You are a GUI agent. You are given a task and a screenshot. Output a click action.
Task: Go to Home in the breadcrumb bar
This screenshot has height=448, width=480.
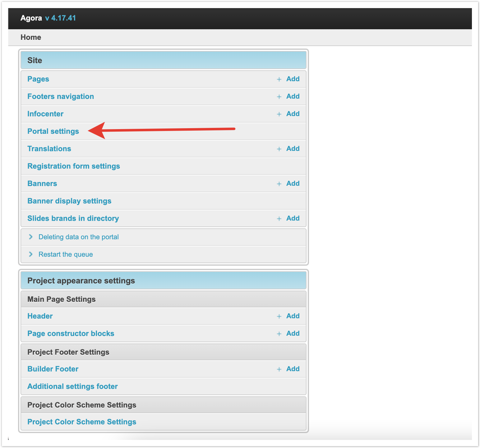(31, 37)
